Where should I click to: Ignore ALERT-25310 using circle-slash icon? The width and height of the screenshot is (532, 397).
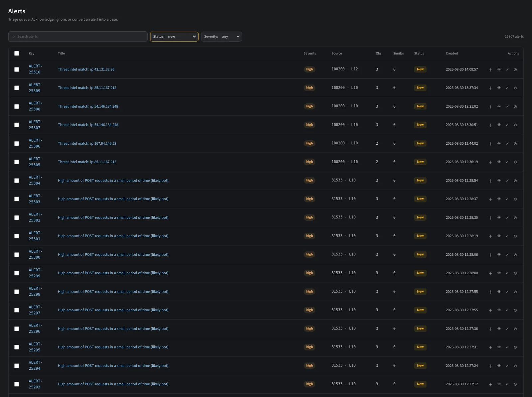pos(515,69)
